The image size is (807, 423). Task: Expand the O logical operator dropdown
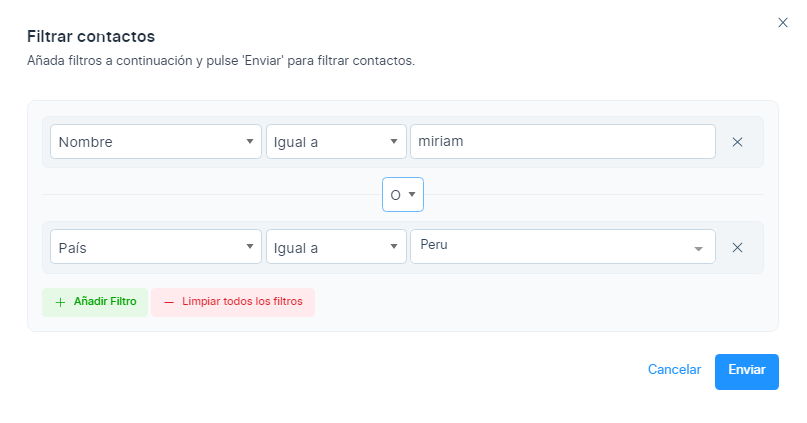402,195
